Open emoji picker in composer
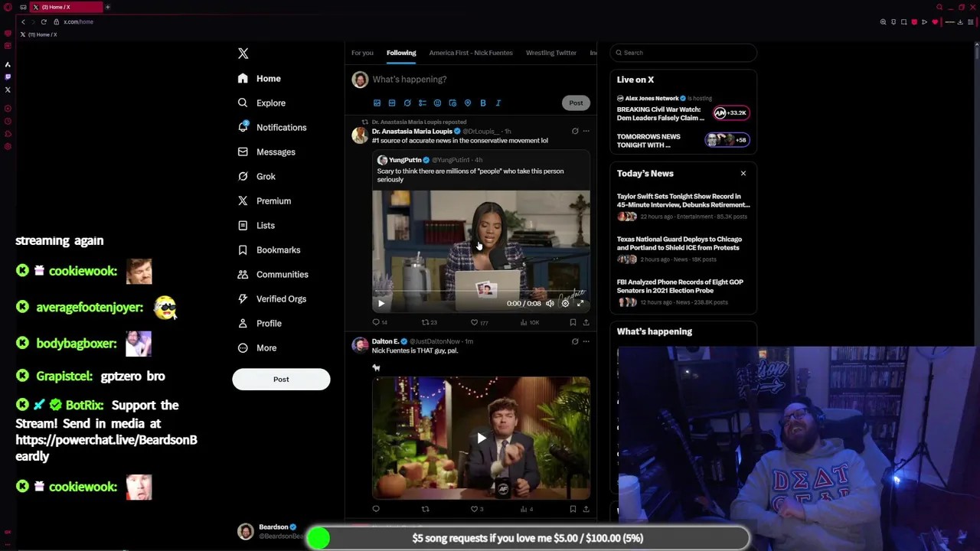This screenshot has width=980, height=551. tap(437, 103)
